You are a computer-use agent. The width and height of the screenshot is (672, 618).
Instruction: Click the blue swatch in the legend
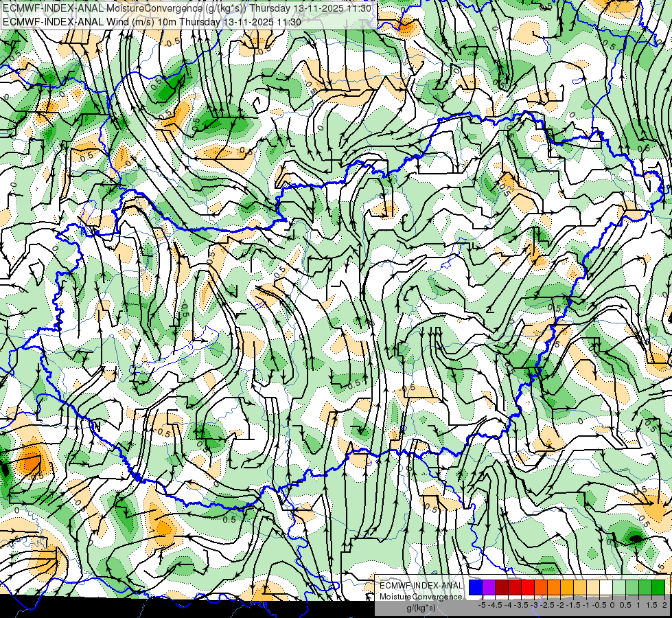(x=476, y=587)
